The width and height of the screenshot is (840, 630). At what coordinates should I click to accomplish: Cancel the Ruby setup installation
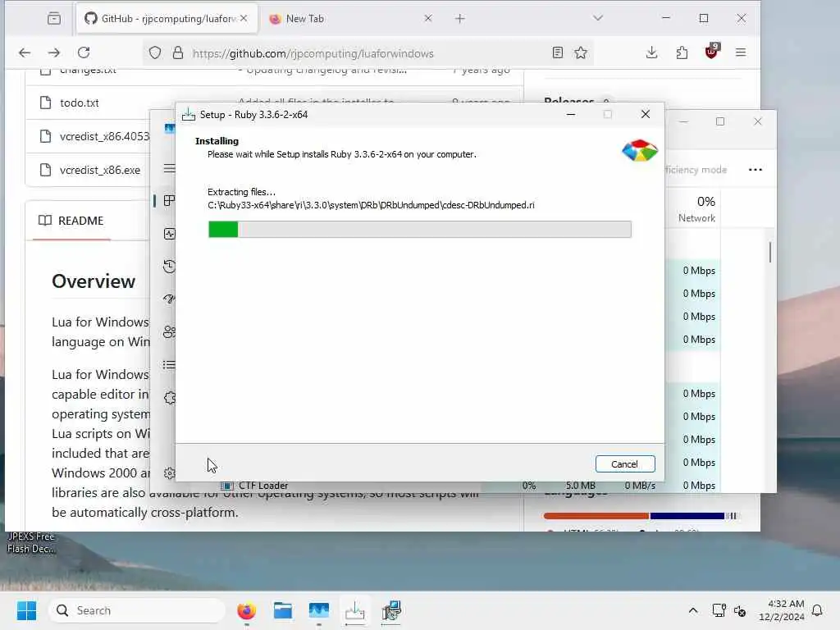point(624,464)
